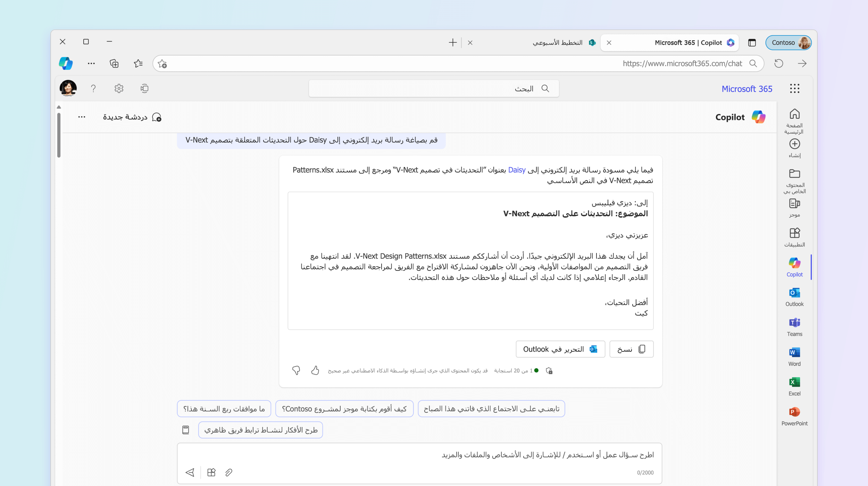Open browser more options ellipsis
868x486 pixels.
pyautogui.click(x=91, y=63)
